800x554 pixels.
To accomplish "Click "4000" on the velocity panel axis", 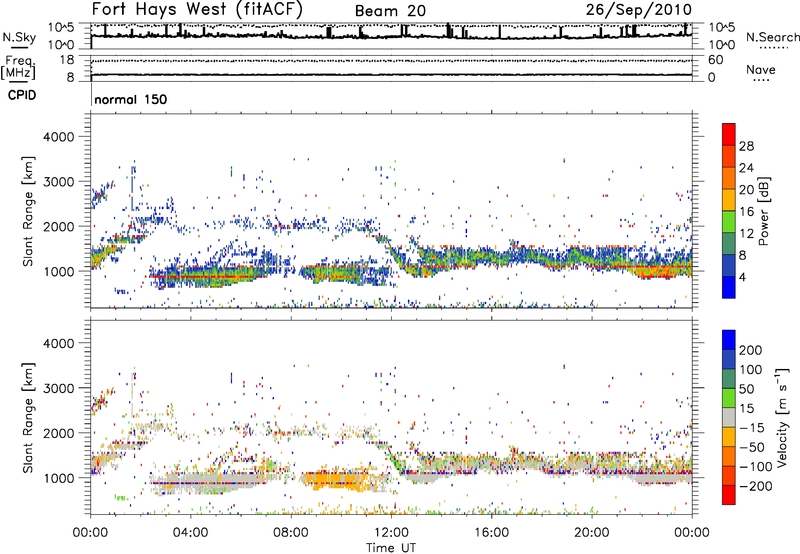I will [59, 343].
